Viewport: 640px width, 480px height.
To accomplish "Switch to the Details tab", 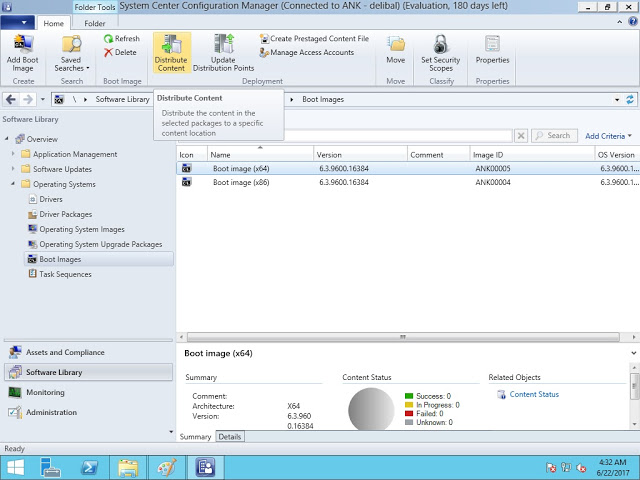I will pos(230,437).
